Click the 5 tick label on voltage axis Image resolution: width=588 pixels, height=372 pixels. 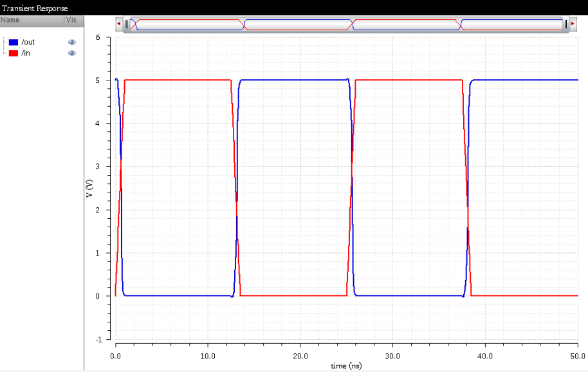pyautogui.click(x=98, y=80)
